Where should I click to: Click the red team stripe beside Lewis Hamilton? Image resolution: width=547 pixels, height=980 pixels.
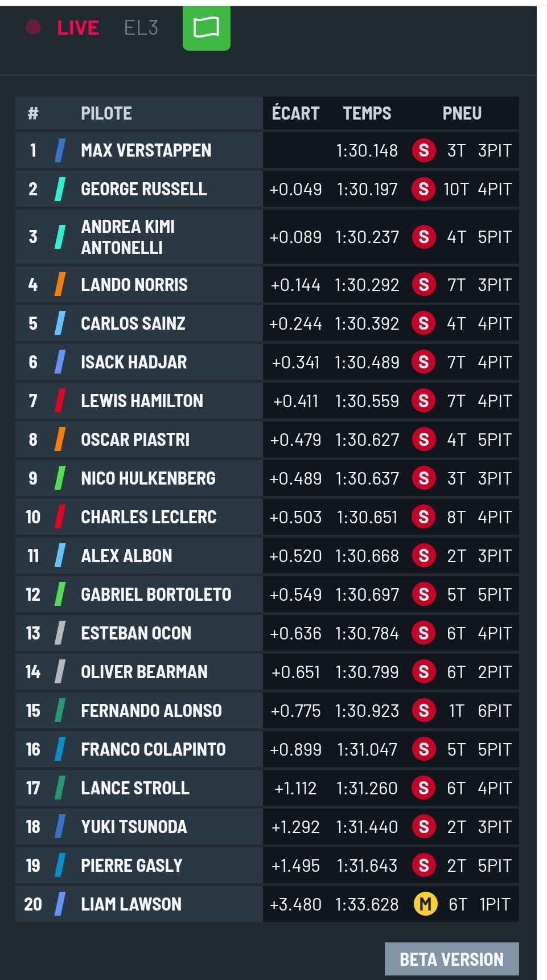pyautogui.click(x=60, y=401)
